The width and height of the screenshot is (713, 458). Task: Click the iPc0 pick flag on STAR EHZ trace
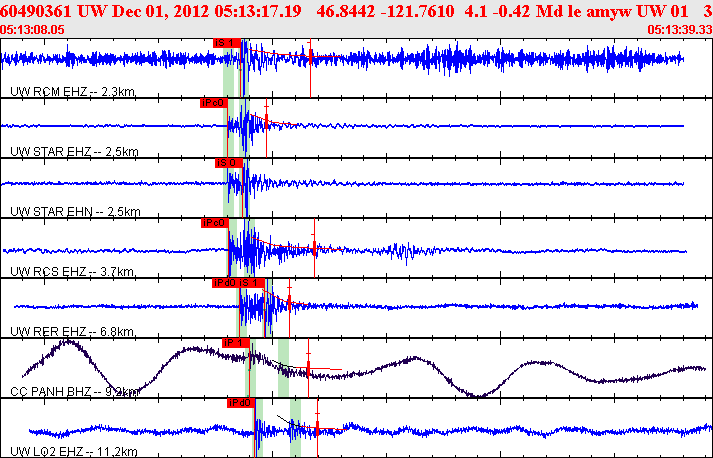click(x=214, y=103)
